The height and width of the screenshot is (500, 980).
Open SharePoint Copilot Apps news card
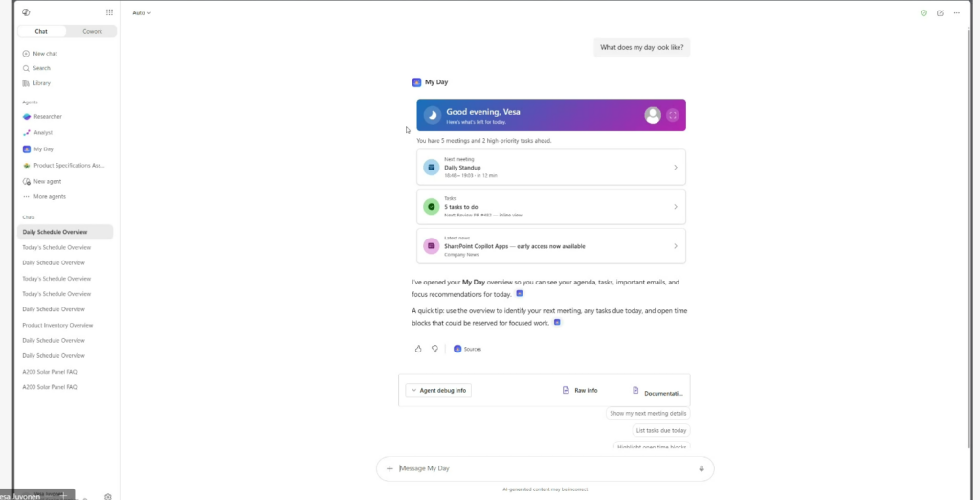click(x=551, y=246)
